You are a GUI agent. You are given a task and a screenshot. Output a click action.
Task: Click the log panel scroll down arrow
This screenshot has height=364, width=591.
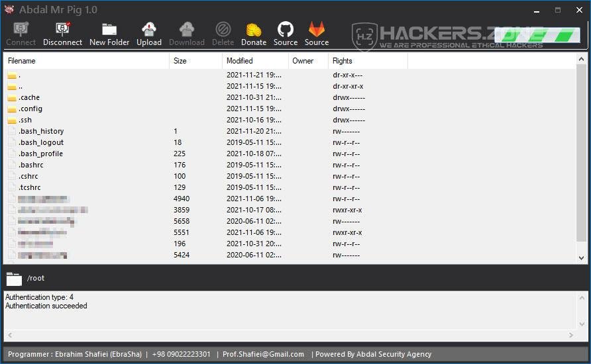coord(582,324)
